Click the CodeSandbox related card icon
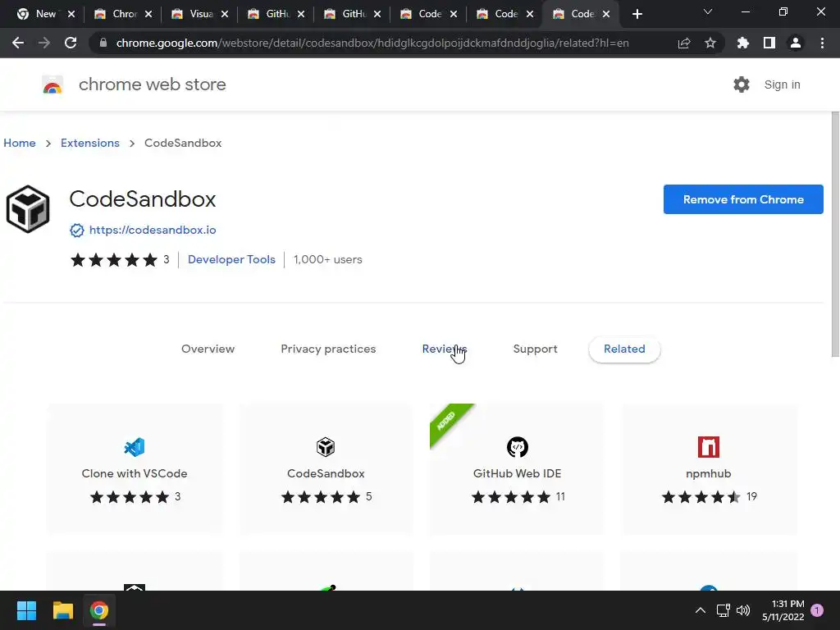 pos(326,447)
